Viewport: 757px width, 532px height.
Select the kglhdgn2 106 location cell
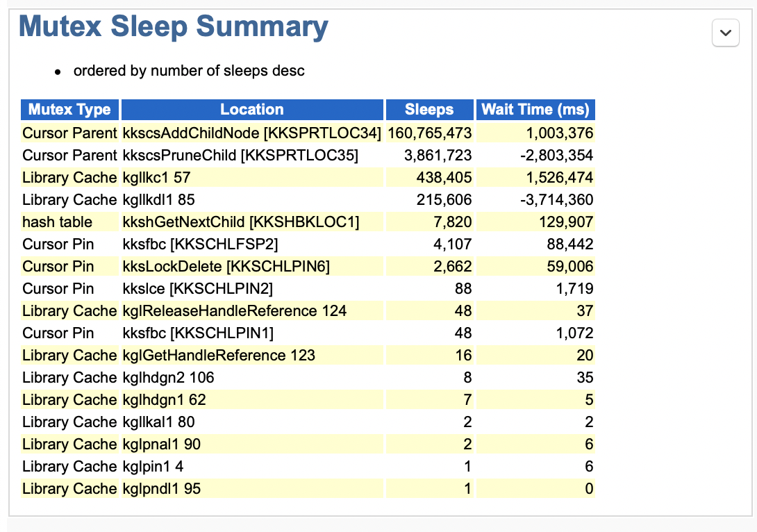point(168,377)
